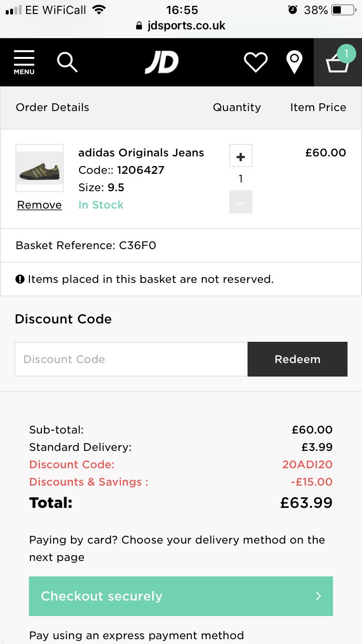Go to JD home via logo
The image size is (362, 644).
point(162,63)
